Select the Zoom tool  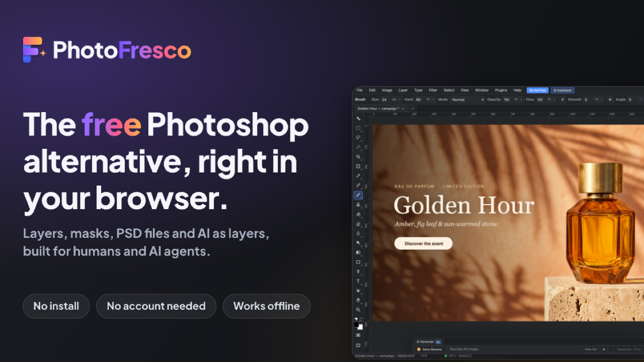tap(358, 310)
